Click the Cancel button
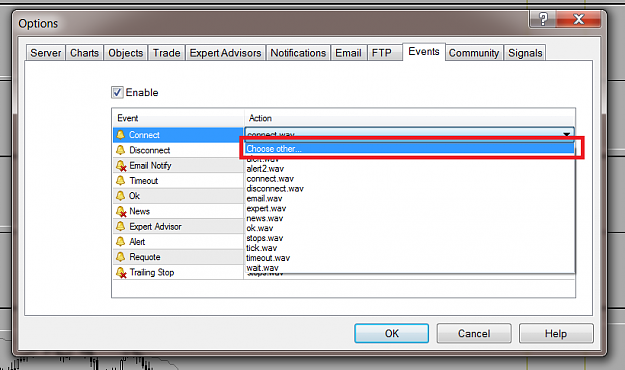 point(474,333)
